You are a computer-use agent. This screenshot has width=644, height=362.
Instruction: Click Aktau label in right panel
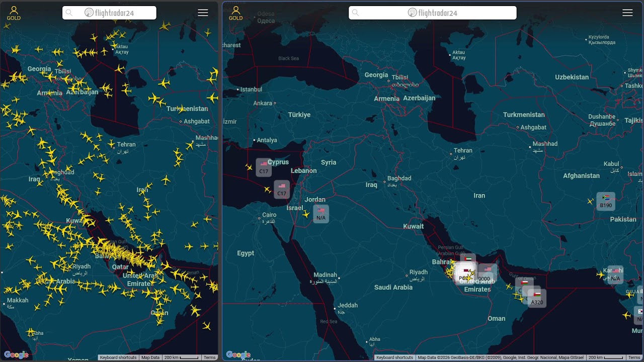pos(458,52)
